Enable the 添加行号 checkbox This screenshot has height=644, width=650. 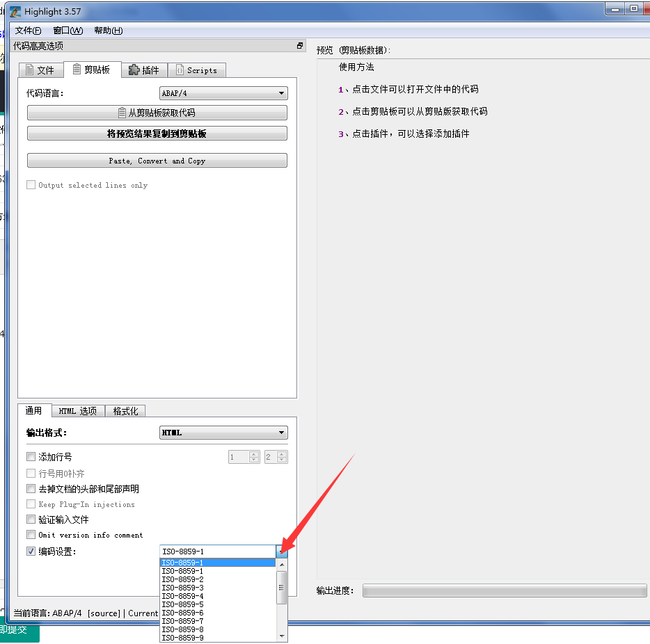point(31,457)
